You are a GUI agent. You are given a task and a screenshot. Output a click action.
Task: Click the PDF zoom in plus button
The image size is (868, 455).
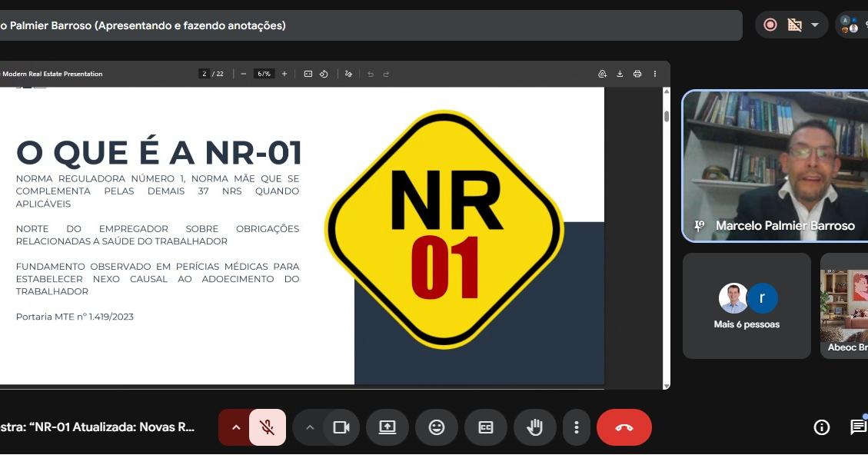coord(284,74)
